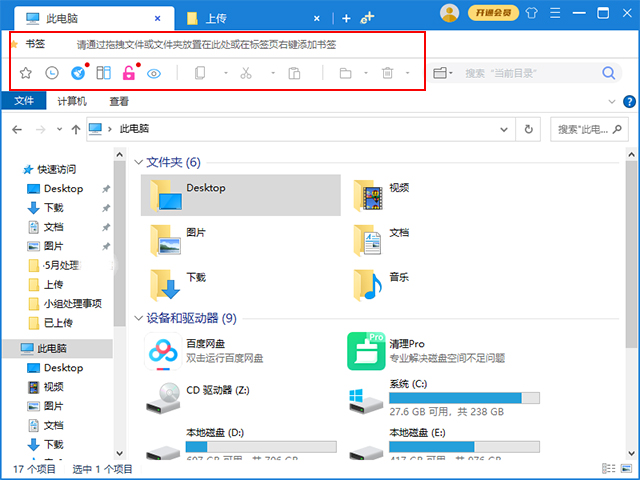Select the Desktop folder in main pane

point(241,195)
